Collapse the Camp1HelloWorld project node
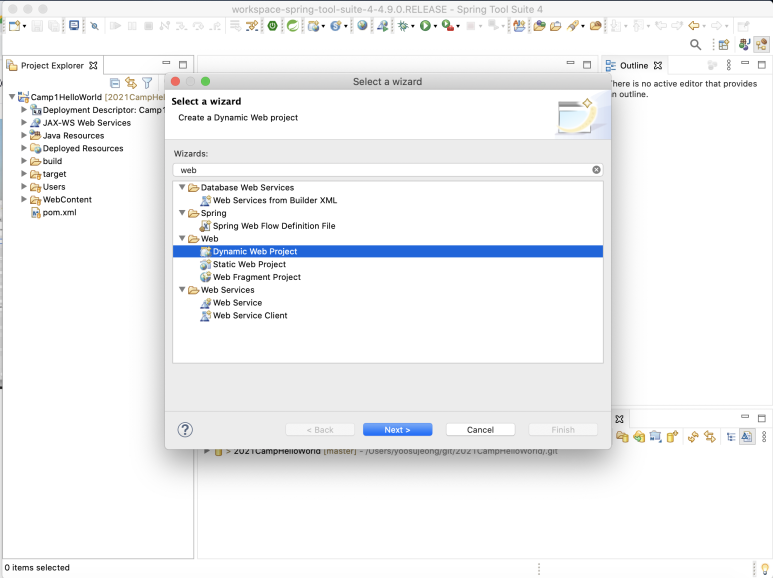Image resolution: width=773 pixels, height=578 pixels. tap(12, 97)
